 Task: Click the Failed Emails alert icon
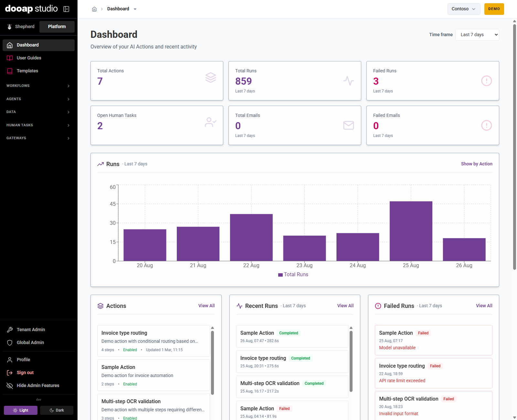tap(487, 125)
